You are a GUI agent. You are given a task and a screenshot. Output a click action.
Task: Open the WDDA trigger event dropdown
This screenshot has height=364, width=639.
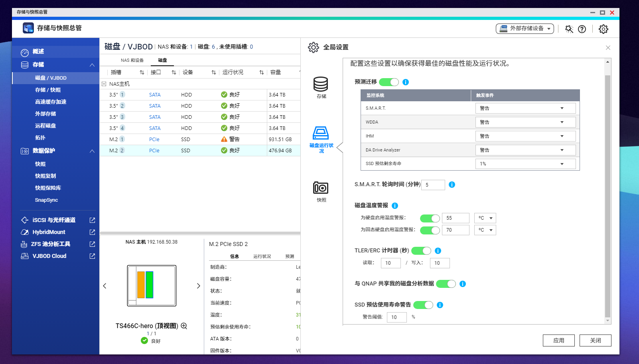click(525, 122)
